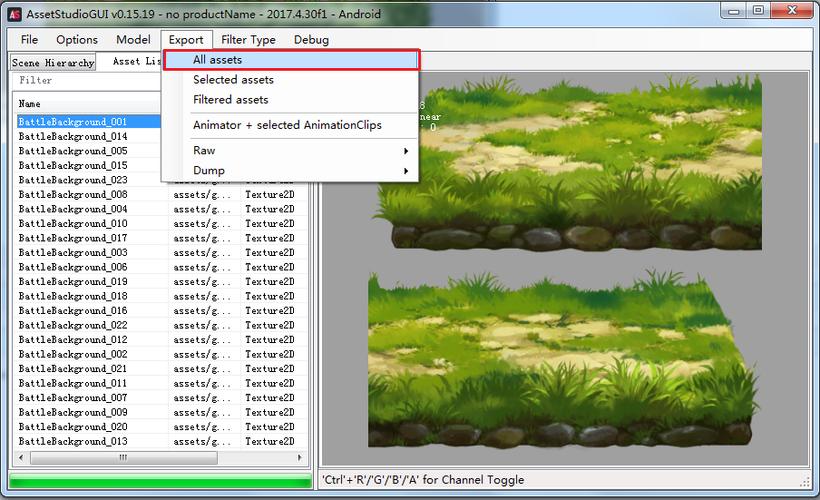
Task: Open the Model menu
Action: 133,40
